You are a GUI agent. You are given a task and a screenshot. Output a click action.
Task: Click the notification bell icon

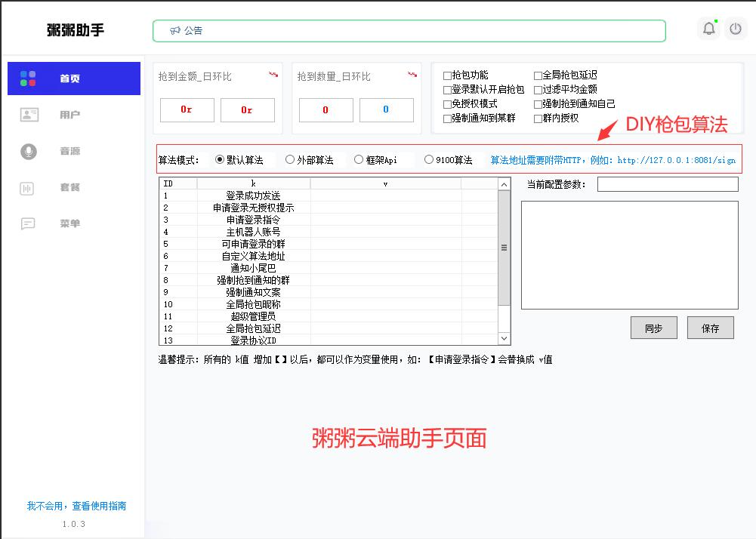coord(708,29)
